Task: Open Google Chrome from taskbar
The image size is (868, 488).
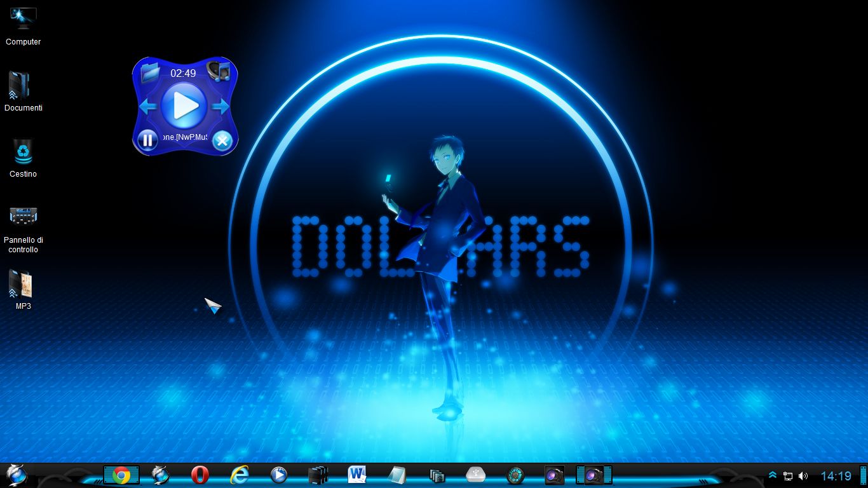Action: (x=121, y=475)
